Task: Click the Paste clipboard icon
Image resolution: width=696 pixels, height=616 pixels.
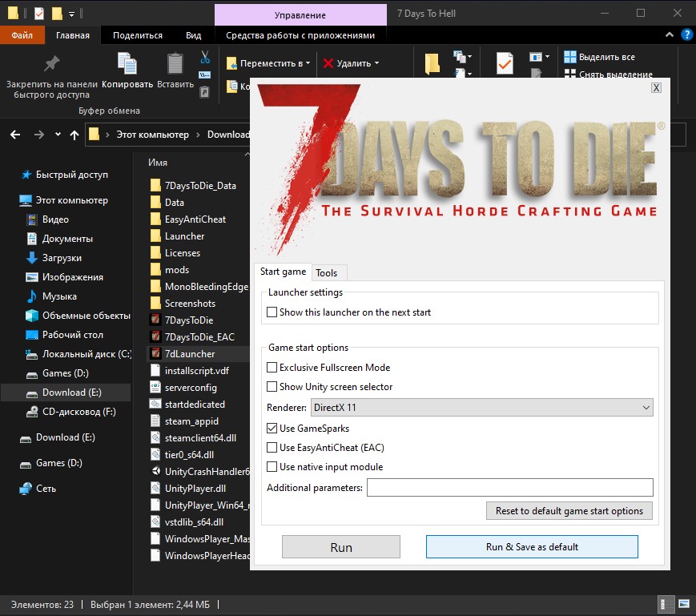Action: tap(175, 63)
